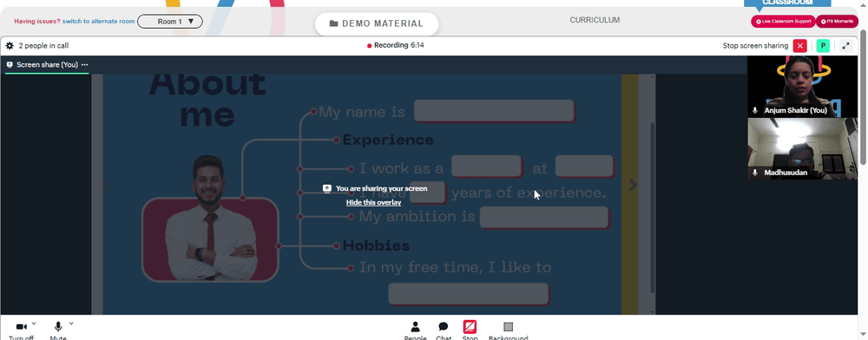Image resolution: width=868 pixels, height=340 pixels.
Task: Click mic icon on Madhusudan's tile
Action: pyautogui.click(x=755, y=173)
